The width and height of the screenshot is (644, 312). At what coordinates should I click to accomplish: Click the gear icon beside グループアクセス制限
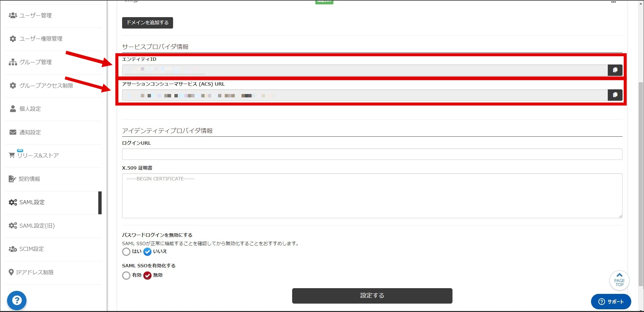click(13, 85)
